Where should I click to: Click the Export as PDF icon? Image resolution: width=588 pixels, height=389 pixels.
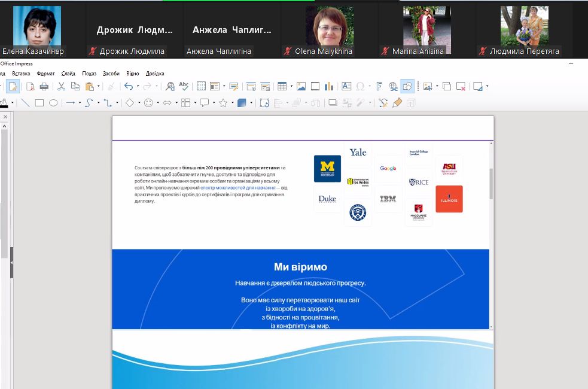(x=30, y=87)
